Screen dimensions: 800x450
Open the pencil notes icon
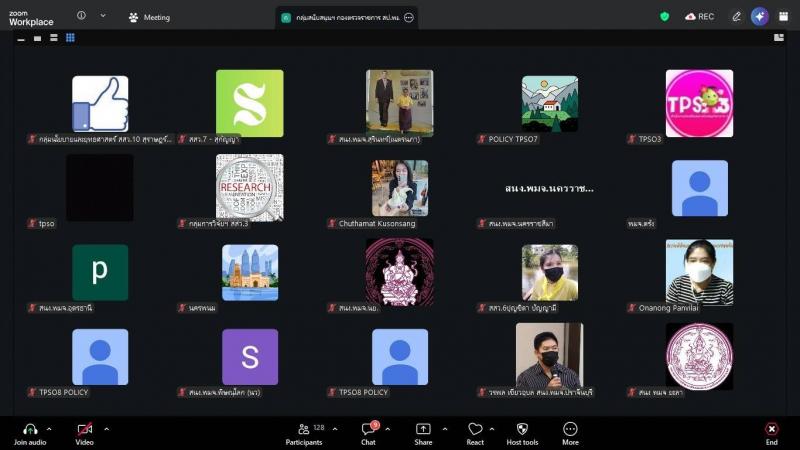pyautogui.click(x=736, y=17)
